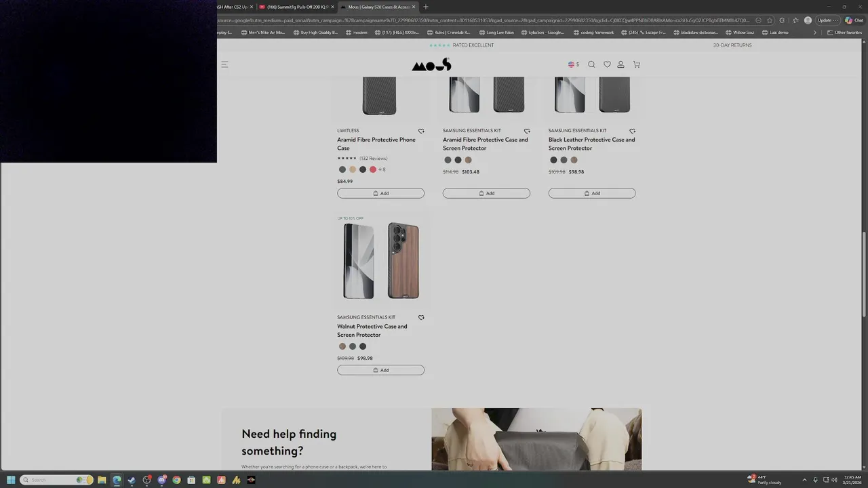868x488 pixels.
Task: Open the US dollar currency selector
Action: click(x=574, y=64)
